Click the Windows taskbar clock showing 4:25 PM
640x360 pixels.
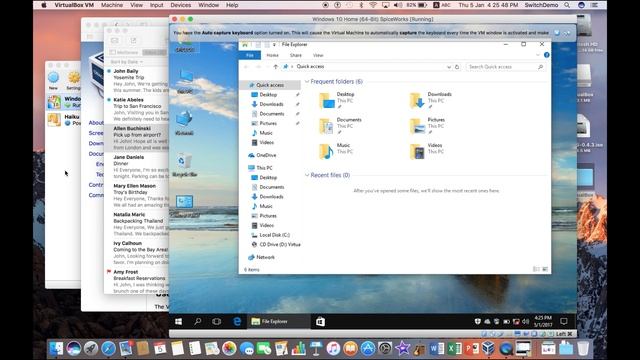point(542,321)
